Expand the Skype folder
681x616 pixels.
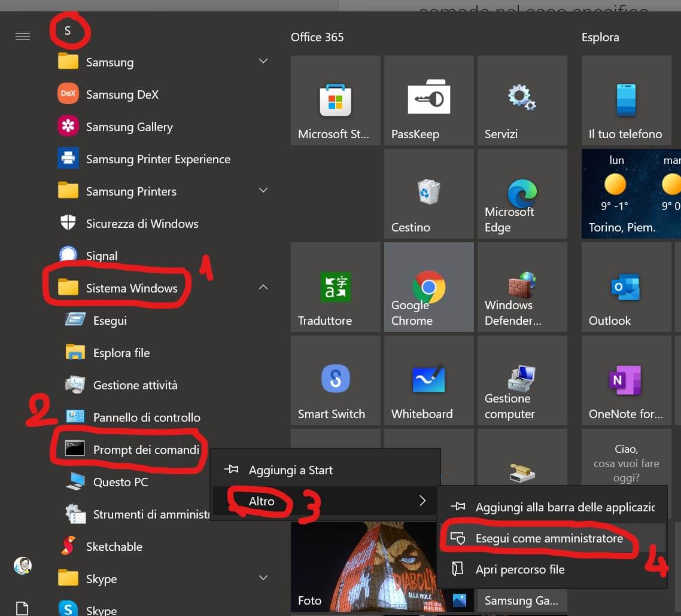pos(263,578)
